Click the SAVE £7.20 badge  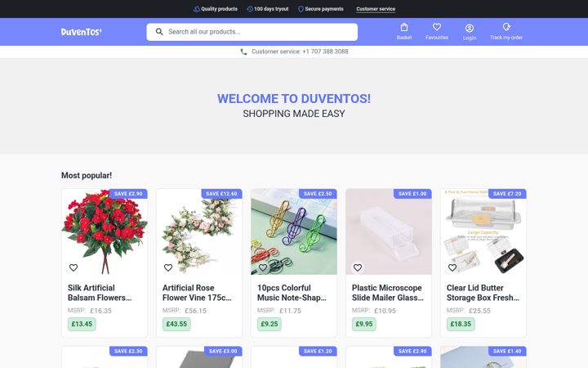click(507, 194)
